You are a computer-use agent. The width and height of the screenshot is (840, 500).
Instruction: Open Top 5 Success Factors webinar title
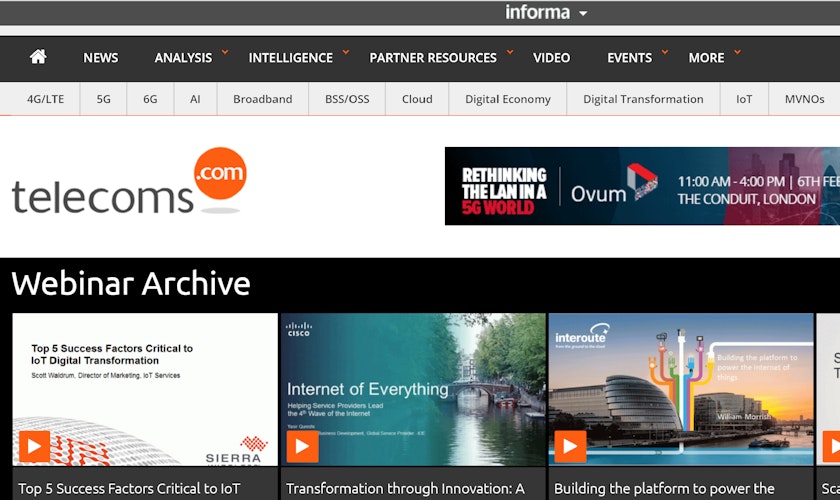[130, 489]
